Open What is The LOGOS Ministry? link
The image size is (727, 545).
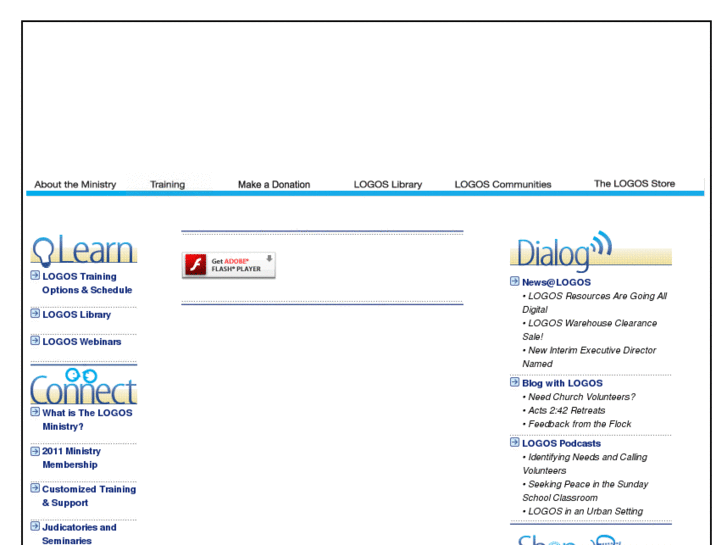(87, 419)
